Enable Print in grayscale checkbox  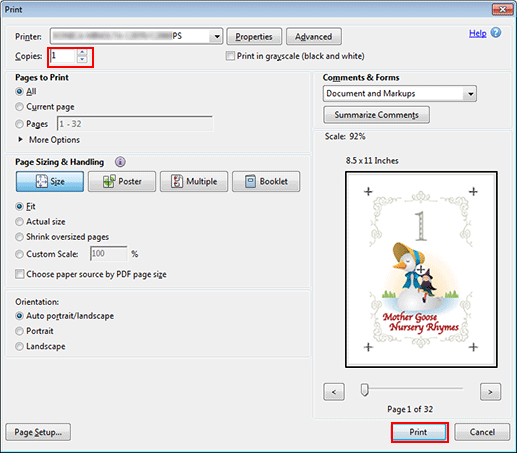tap(230, 56)
